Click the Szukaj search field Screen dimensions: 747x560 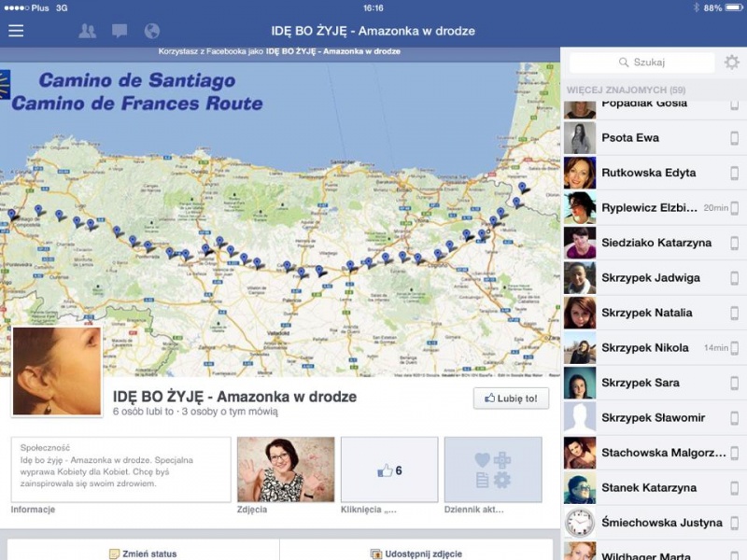(x=641, y=62)
